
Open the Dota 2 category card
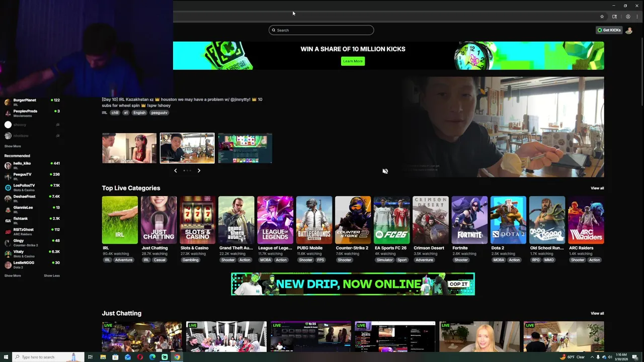tap(508, 220)
